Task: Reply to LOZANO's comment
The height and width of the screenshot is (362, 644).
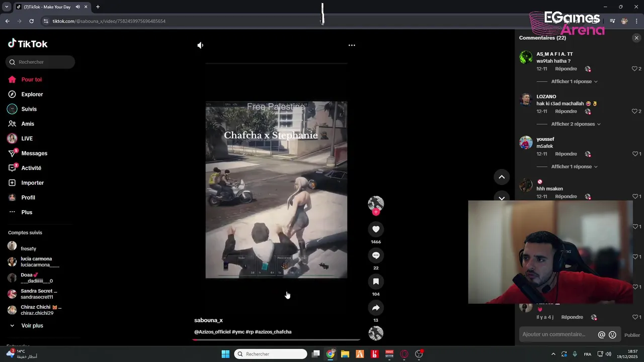Action: click(x=566, y=111)
